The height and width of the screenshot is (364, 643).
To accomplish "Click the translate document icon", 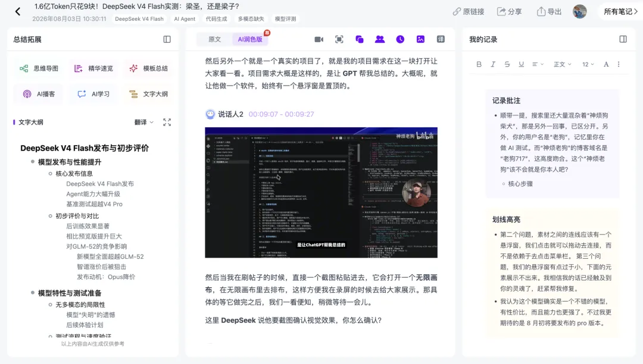I will coord(441,39).
